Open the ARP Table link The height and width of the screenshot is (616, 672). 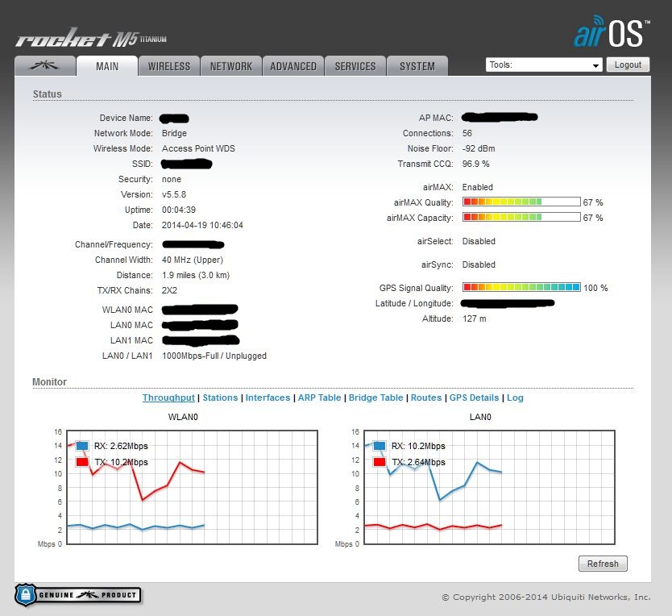click(319, 397)
